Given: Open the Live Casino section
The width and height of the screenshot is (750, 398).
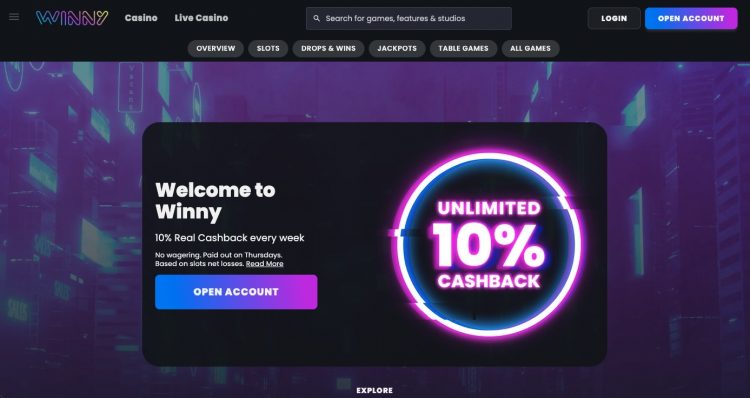Looking at the screenshot, I should click(x=201, y=18).
